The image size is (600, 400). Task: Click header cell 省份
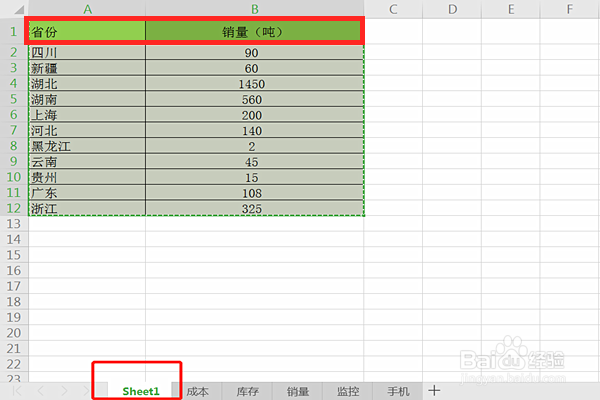pos(87,31)
